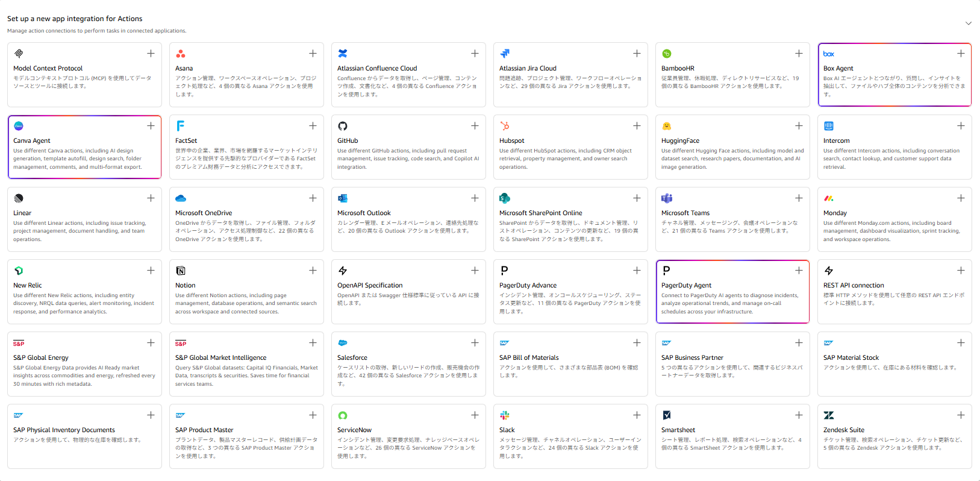980x481 pixels.
Task: Choose the REST API connection title
Action: [854, 285]
